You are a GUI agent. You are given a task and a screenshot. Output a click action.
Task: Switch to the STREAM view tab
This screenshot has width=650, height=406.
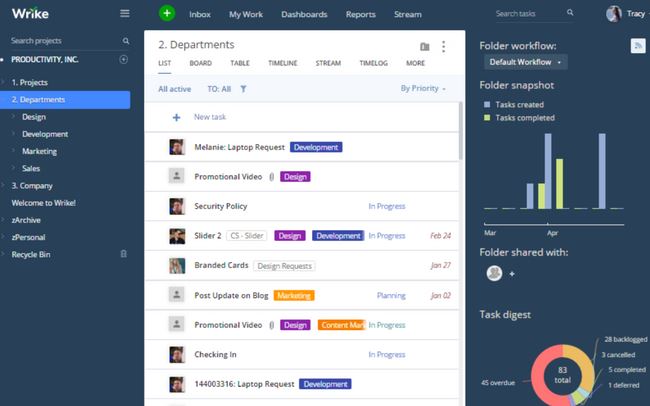click(x=328, y=63)
